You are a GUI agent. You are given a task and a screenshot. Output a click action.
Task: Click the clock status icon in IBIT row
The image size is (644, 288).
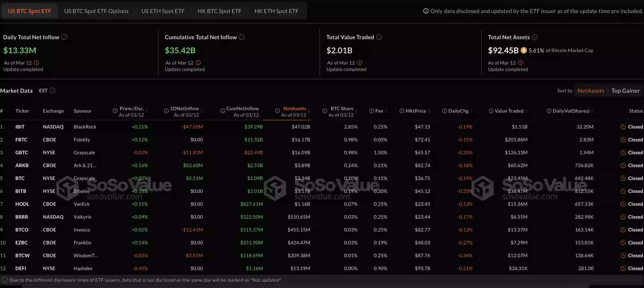point(623,127)
